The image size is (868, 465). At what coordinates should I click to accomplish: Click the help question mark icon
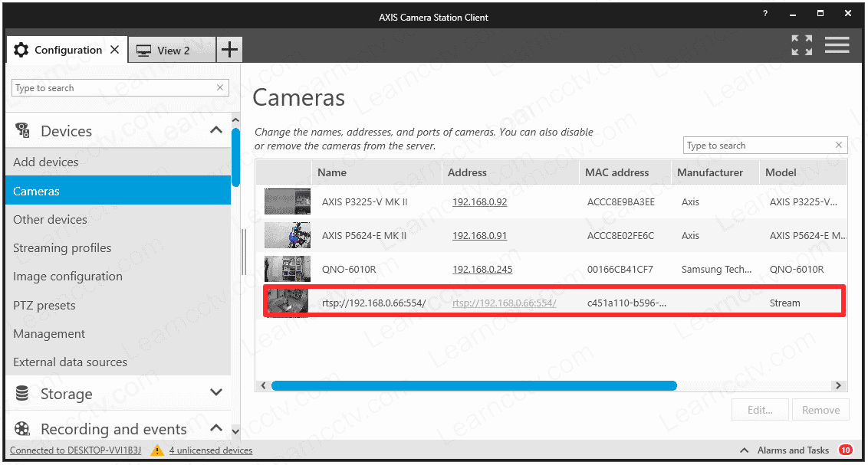click(765, 15)
